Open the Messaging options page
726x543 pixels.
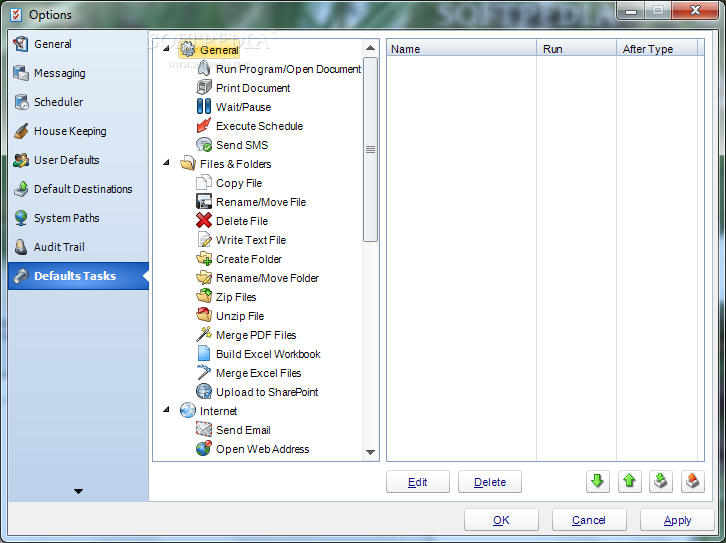[x=78, y=73]
